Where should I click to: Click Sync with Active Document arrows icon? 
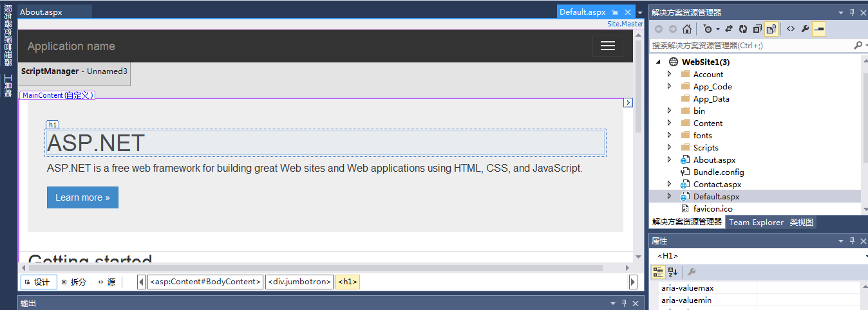click(x=729, y=29)
